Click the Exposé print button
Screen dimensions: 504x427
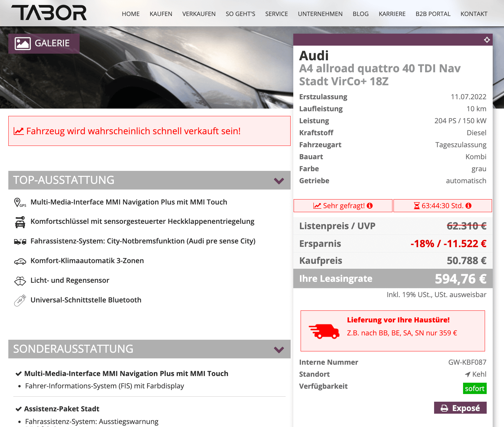(460, 408)
